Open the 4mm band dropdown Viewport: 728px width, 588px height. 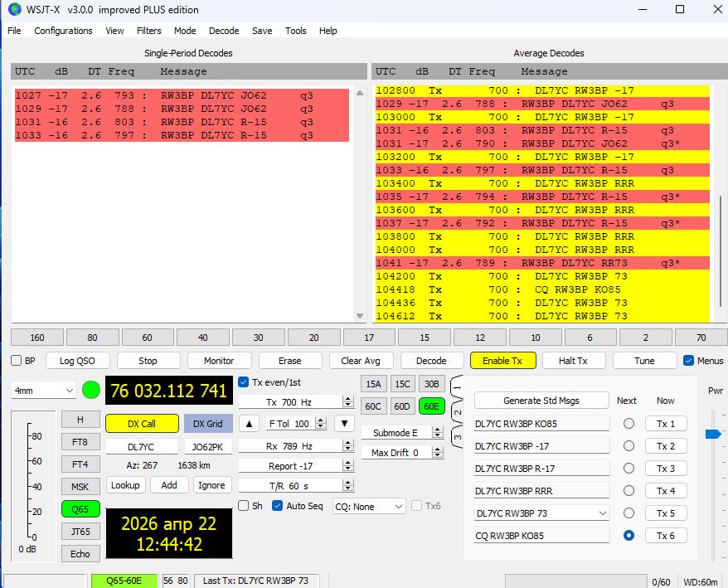(44, 391)
